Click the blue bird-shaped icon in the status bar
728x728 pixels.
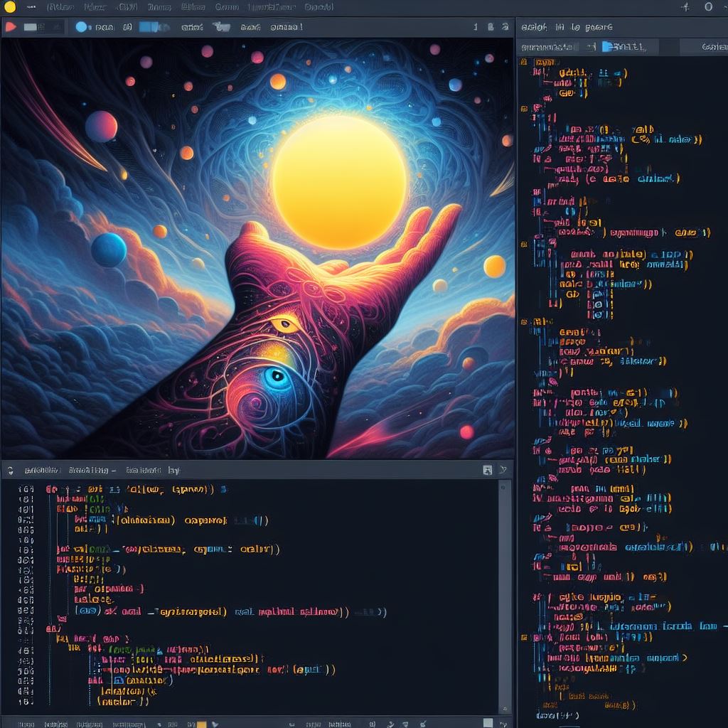[x=215, y=724]
